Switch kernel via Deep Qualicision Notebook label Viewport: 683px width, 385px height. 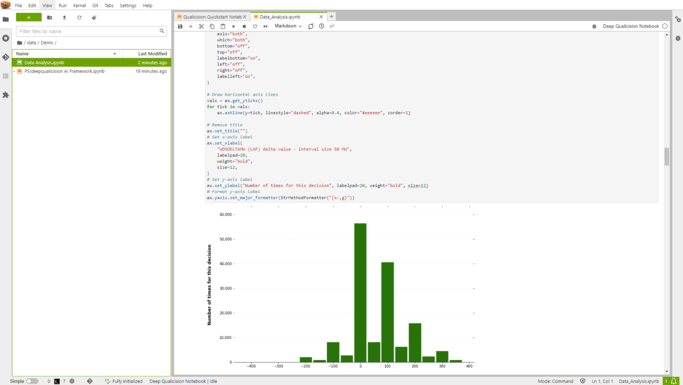coord(631,27)
